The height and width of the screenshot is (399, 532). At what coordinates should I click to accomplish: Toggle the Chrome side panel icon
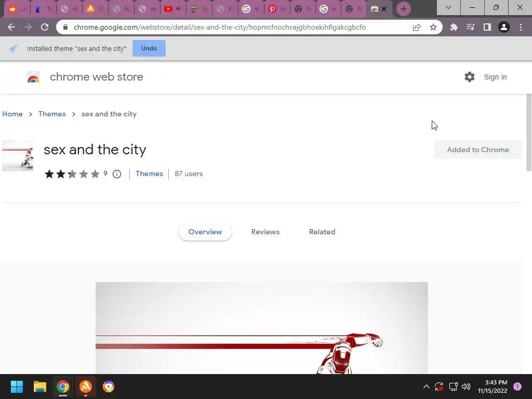tap(487, 27)
